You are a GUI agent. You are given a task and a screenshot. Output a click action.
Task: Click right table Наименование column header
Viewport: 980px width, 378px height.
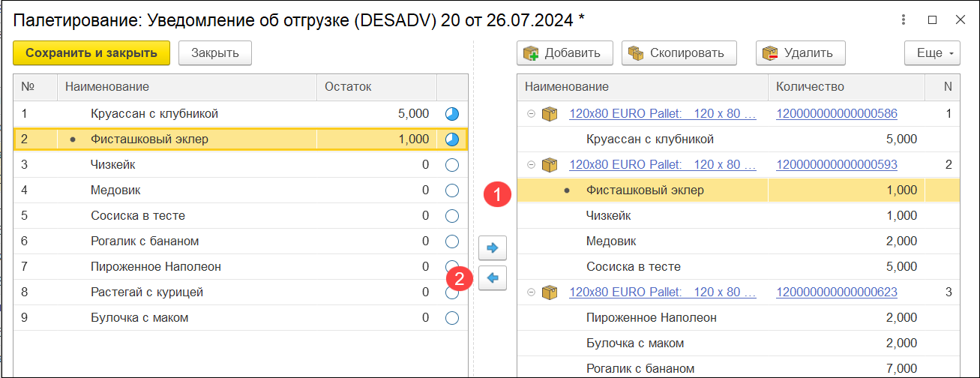point(643,87)
